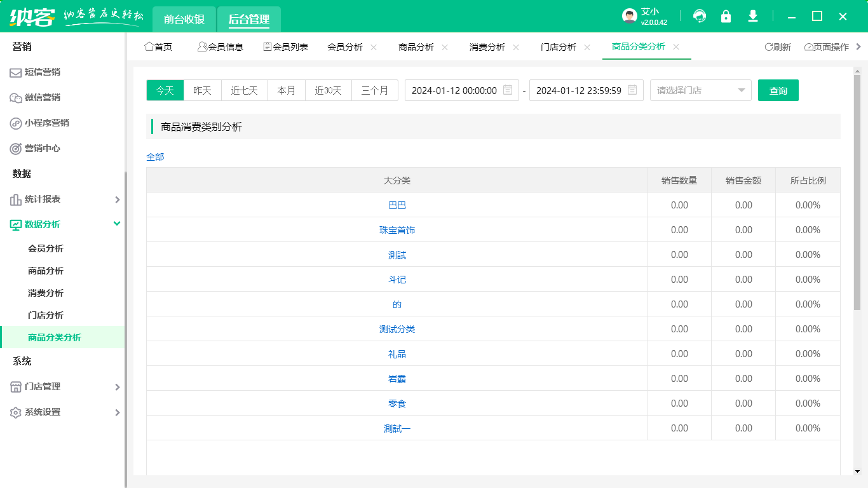Select the 三个月 date range option

coord(374,90)
